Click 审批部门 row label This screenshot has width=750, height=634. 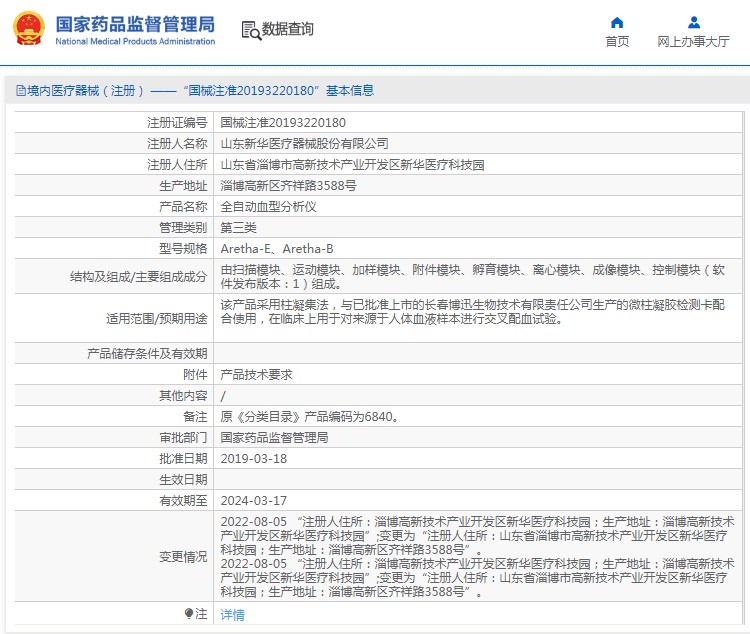click(x=183, y=438)
